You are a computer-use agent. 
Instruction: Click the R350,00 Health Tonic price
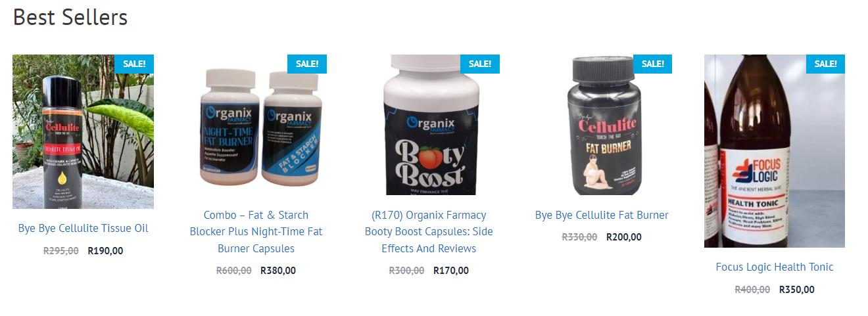797,289
